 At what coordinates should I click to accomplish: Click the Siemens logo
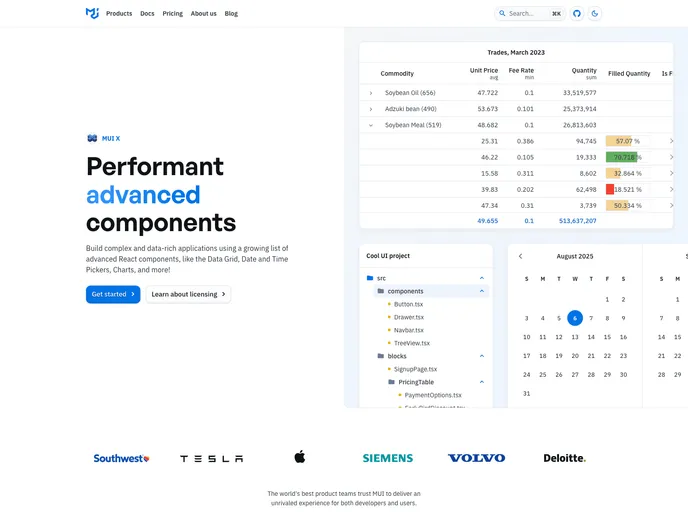tap(388, 458)
